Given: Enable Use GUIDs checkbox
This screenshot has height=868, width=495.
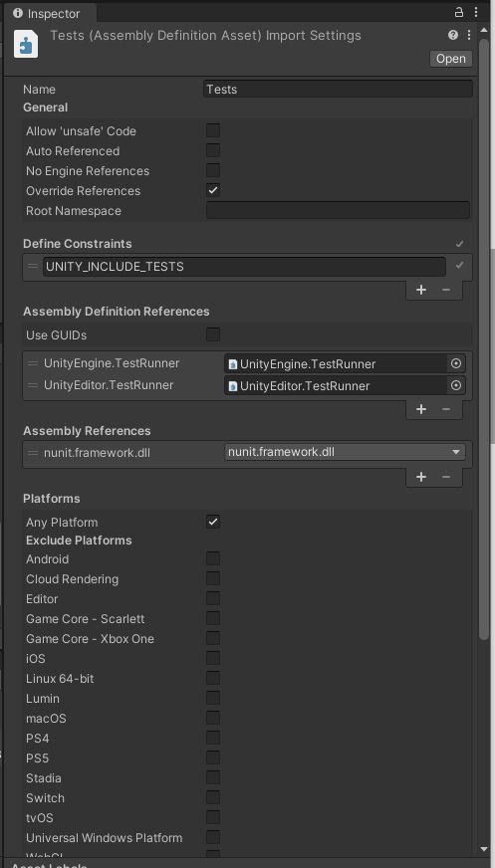Looking at the screenshot, I should coord(213,334).
